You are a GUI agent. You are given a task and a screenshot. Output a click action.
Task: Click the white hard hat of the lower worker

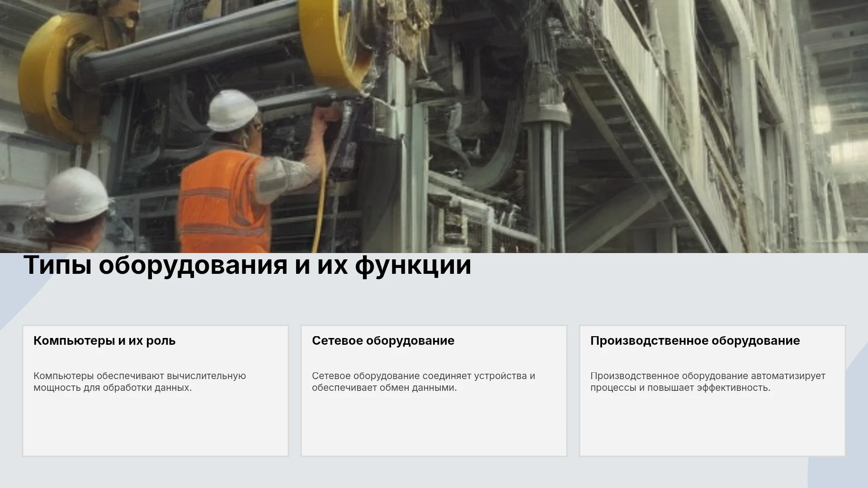pos(76,195)
